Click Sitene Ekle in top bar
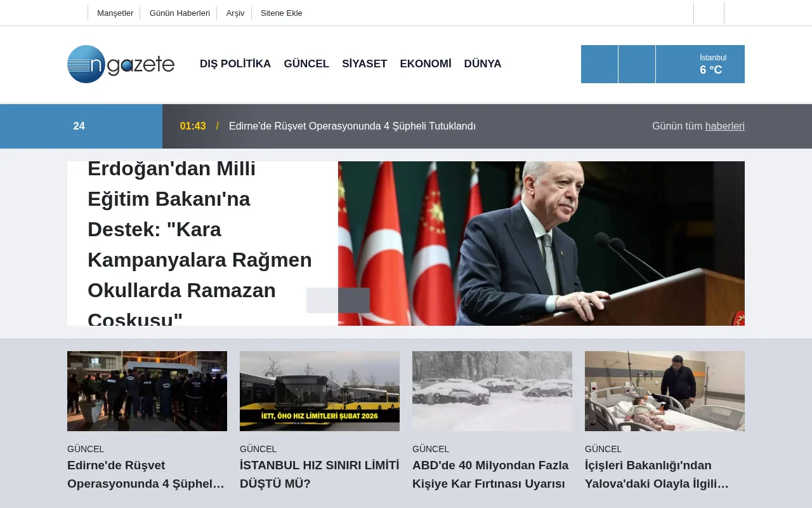The width and height of the screenshot is (812, 508). pyautogui.click(x=281, y=13)
